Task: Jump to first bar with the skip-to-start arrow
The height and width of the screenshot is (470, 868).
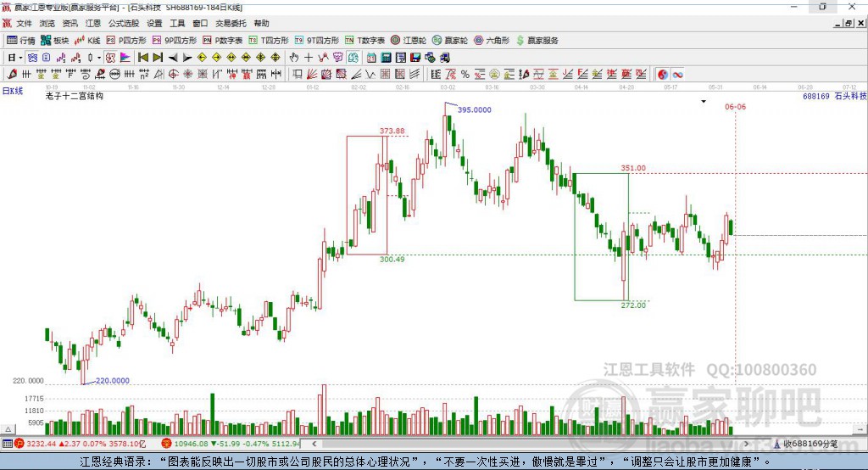Action: click(142, 58)
